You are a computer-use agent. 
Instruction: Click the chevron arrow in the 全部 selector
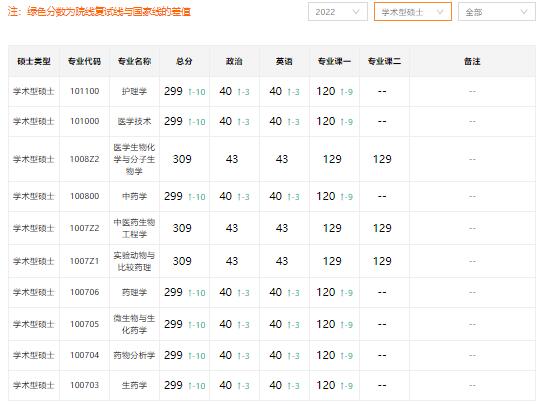click(x=524, y=12)
